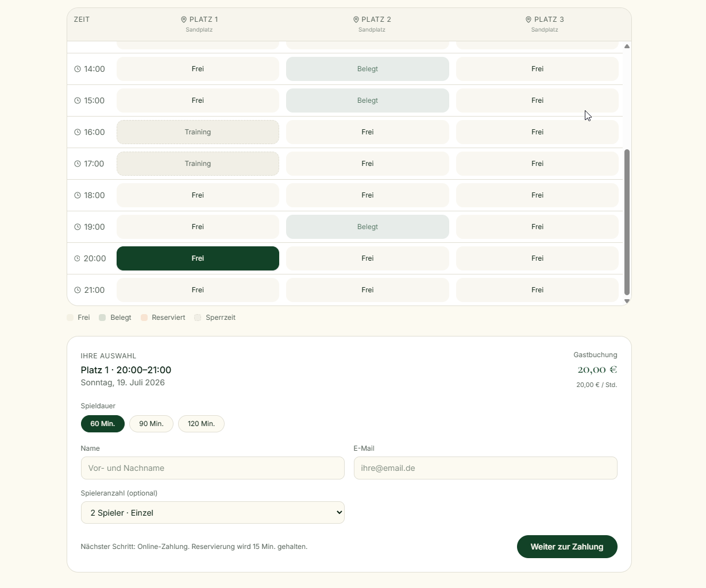
Task: Choose Platz 3 at 15:00 slot
Action: pos(537,100)
